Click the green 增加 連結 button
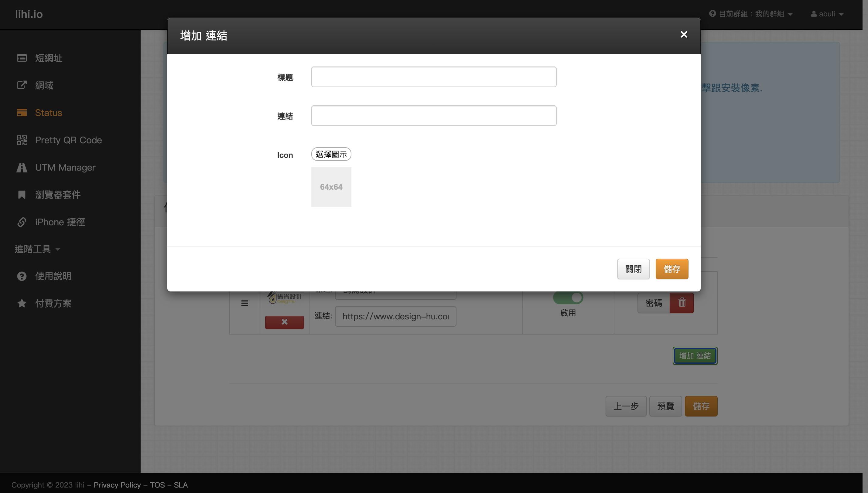The width and height of the screenshot is (868, 493). [695, 356]
